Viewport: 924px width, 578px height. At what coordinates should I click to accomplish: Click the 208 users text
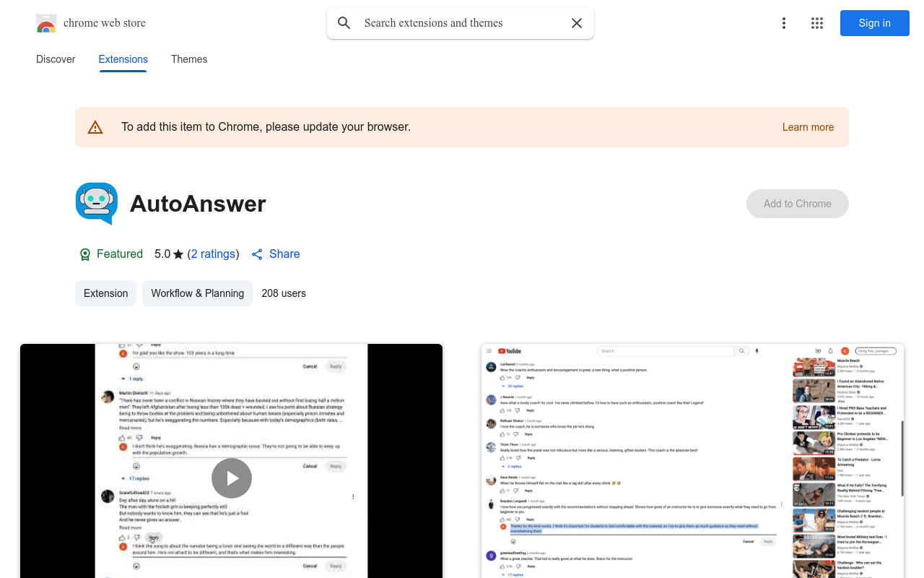click(284, 293)
